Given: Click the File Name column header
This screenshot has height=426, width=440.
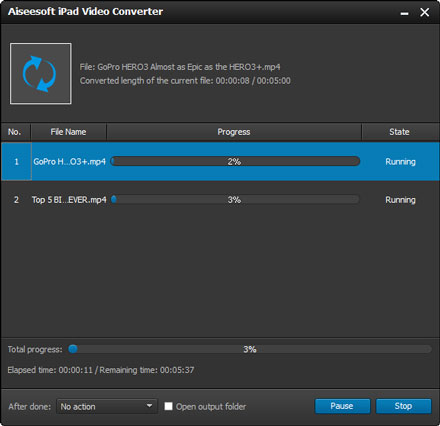Looking at the screenshot, I should click(68, 132).
